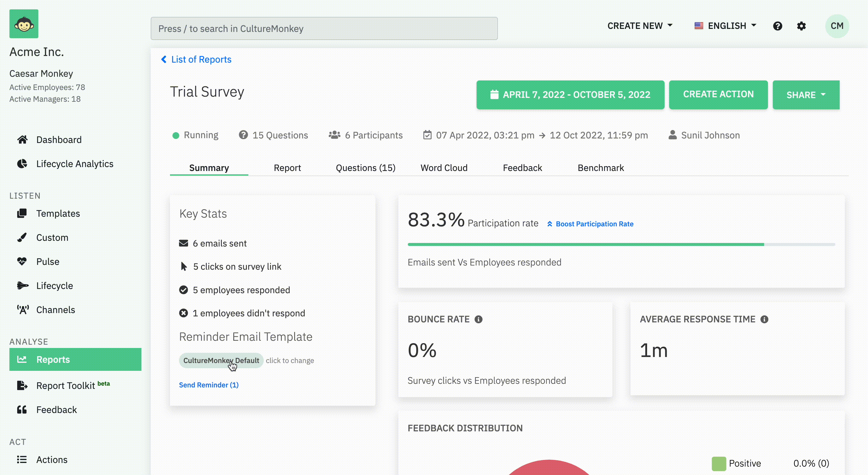Viewport: 868px width, 475px height.
Task: Switch to the Word Cloud tab
Action: tap(444, 168)
